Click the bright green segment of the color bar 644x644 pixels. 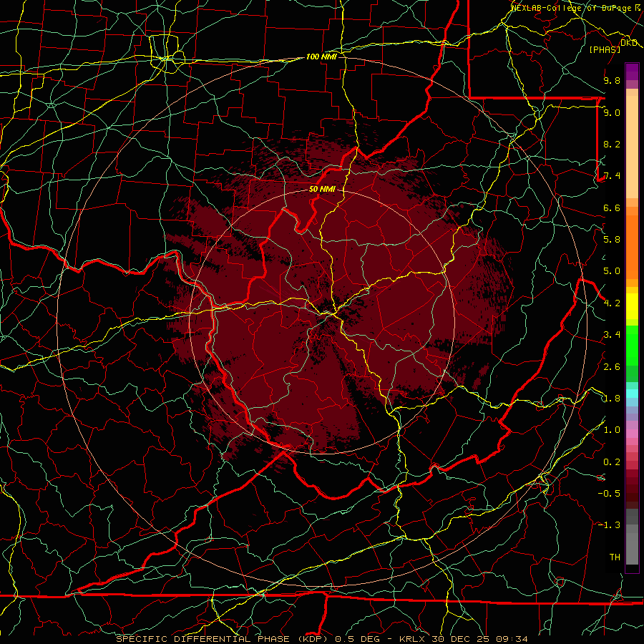[632, 345]
